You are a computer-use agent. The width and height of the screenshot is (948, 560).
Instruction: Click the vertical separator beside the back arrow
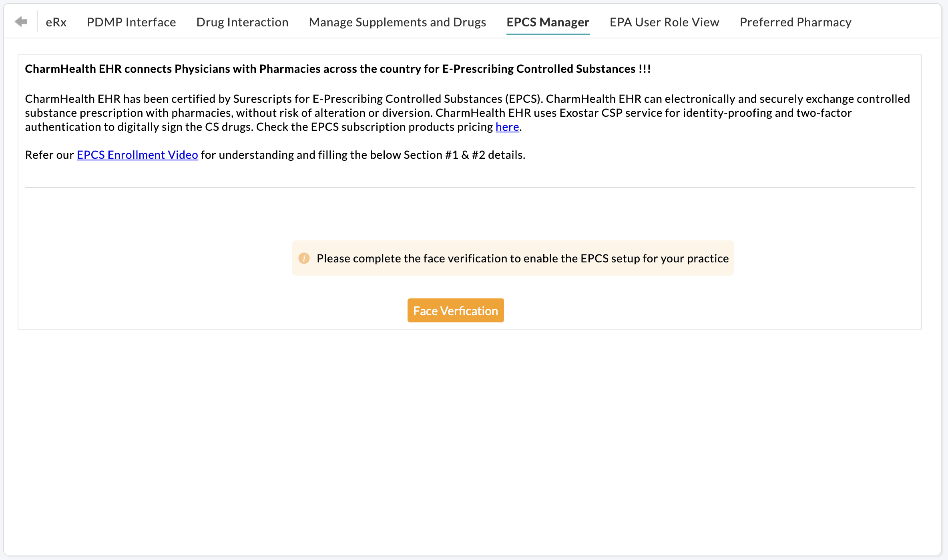pos(37,22)
